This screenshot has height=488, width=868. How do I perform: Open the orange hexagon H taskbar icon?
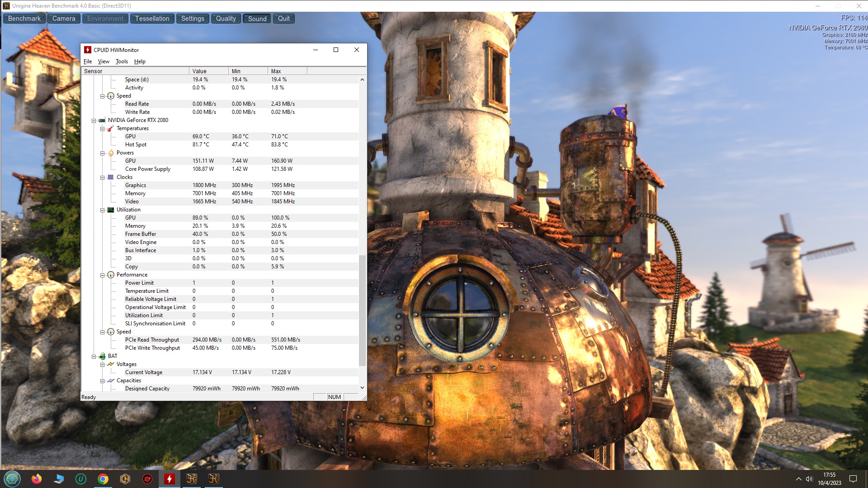tap(125, 479)
